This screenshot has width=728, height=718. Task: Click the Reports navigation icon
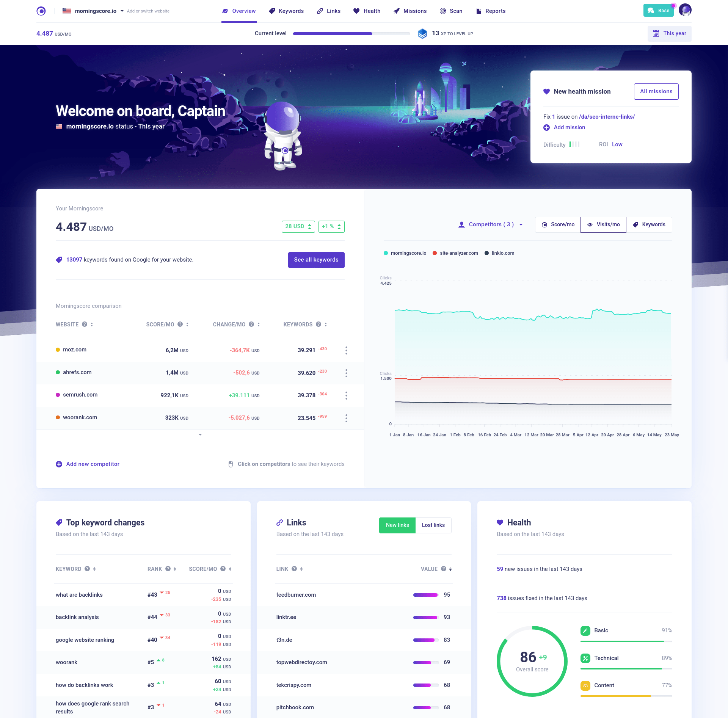click(479, 11)
